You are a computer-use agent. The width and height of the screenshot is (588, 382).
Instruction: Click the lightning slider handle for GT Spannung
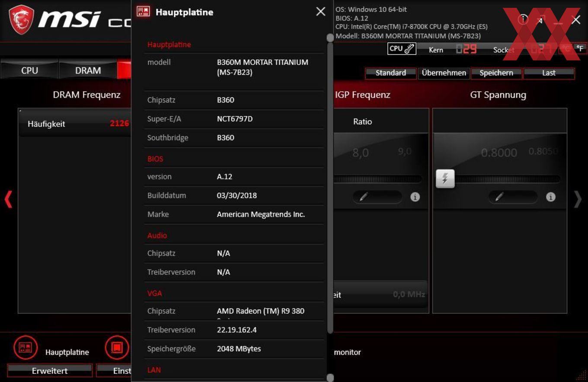(445, 178)
